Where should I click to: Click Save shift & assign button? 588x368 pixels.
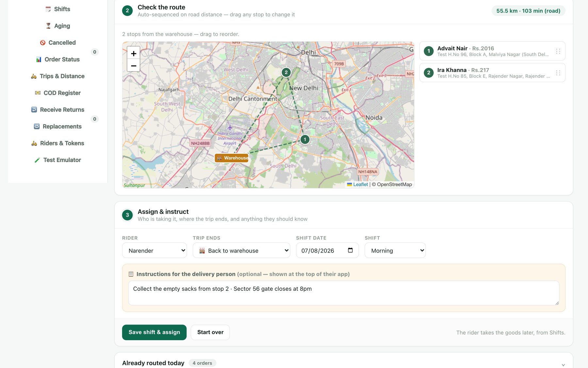pyautogui.click(x=154, y=332)
